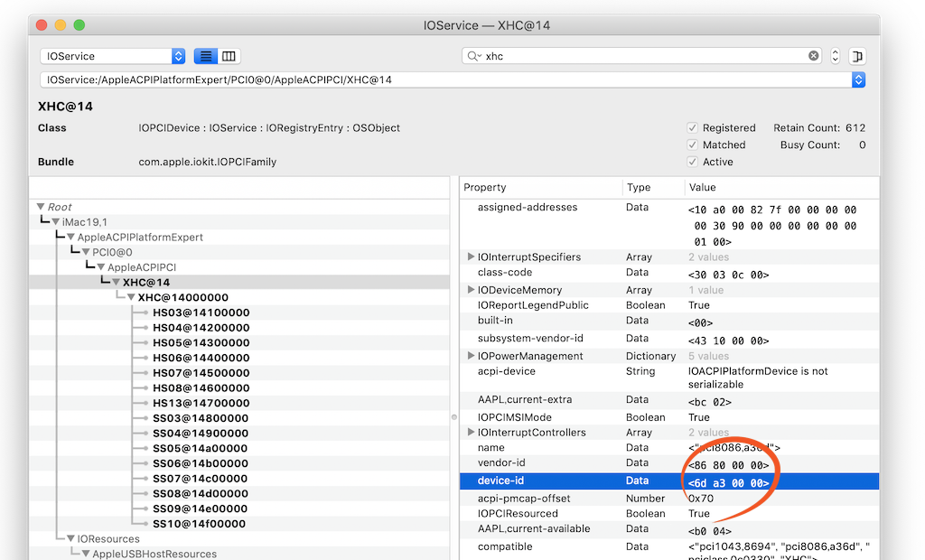Select SS06@14b00000 port entry
Screen dimensions: 925x560
(201, 463)
